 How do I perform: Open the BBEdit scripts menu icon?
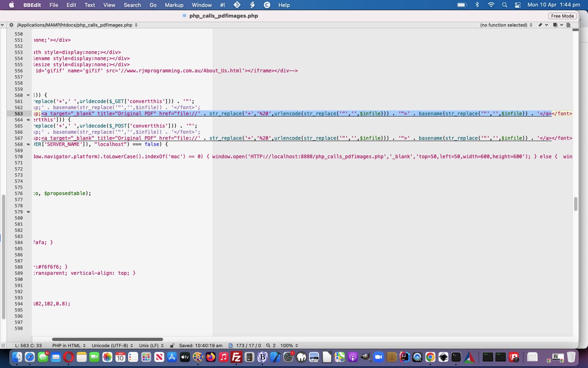pos(252,5)
